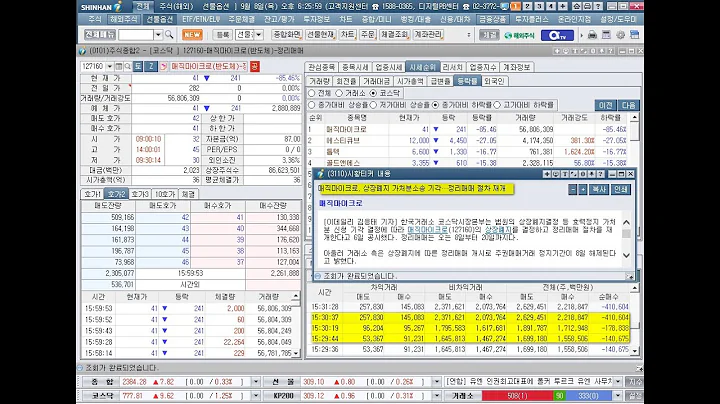The height and width of the screenshot is (404, 720).
Task: Open dropdown at end of 종합 index ticker
Action: [x=256, y=382]
